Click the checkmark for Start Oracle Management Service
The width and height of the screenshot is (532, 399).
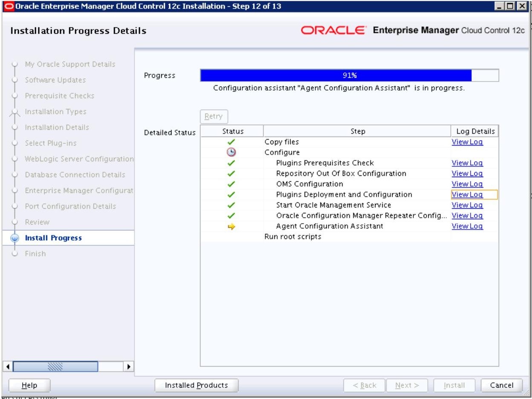tap(232, 205)
